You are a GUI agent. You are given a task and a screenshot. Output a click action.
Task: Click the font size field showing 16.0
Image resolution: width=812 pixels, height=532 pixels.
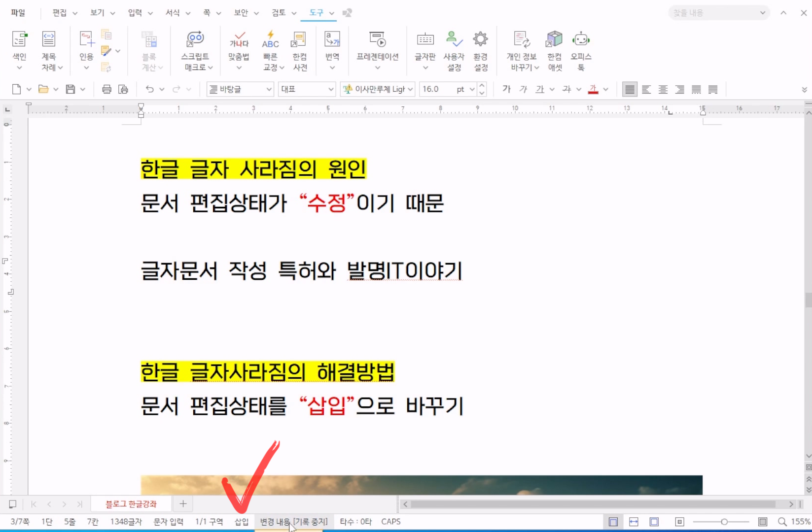tap(437, 89)
